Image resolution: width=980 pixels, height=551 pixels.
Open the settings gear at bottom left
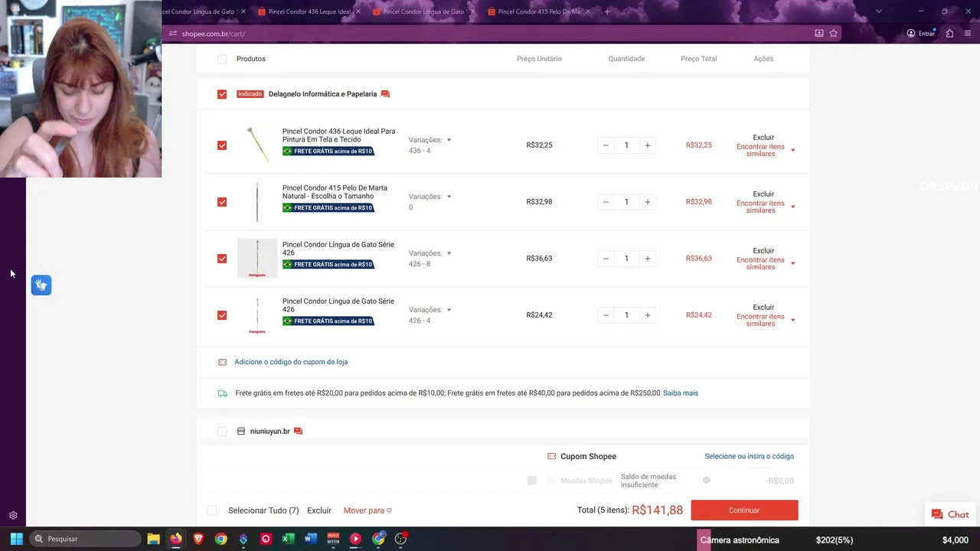tap(13, 516)
